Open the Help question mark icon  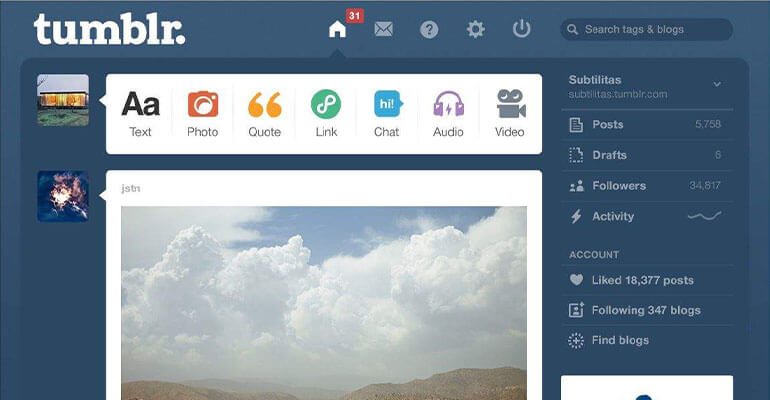(x=429, y=29)
